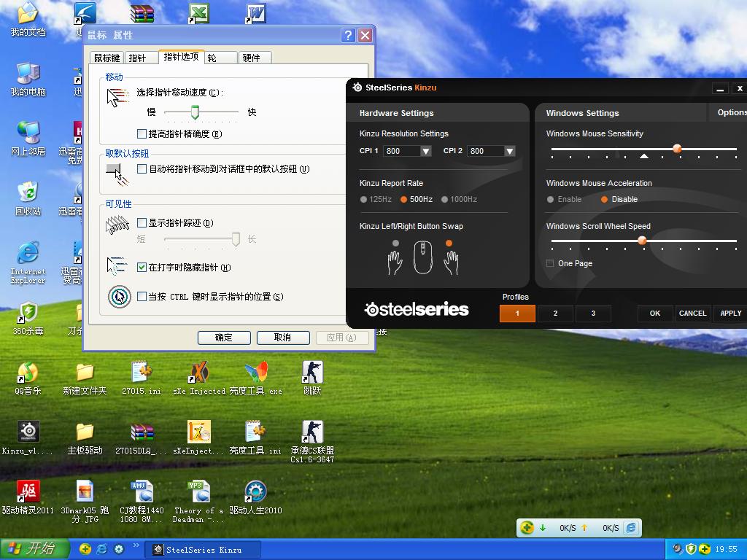Uncheck 在打字时隐藏指针 option
Image resolution: width=747 pixels, height=560 pixels.
pyautogui.click(x=142, y=267)
